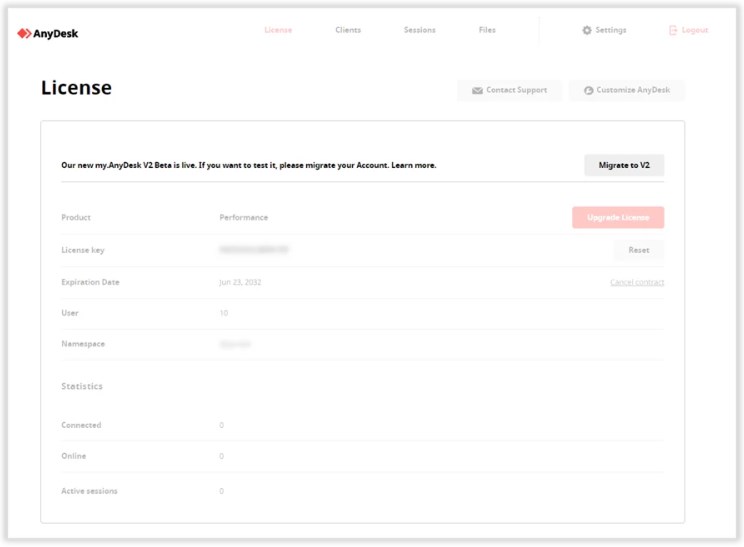Viewport: 744px width, 547px height.
Task: Click the Connected count value 0
Action: pos(222,425)
